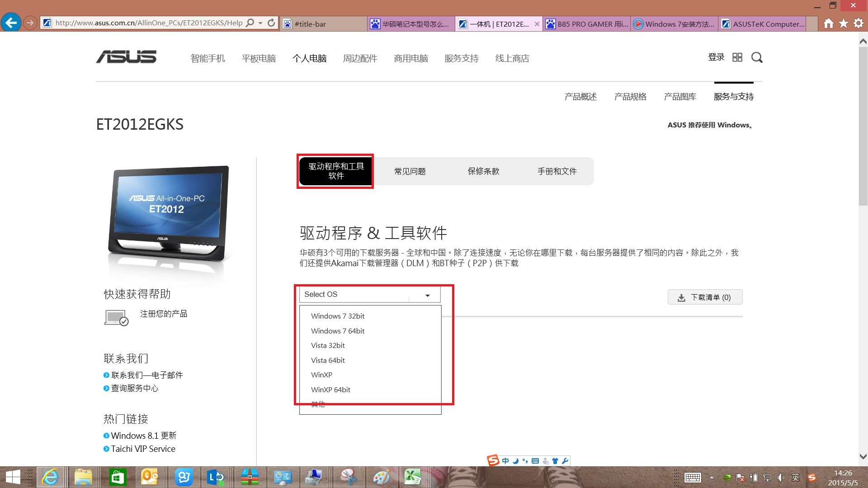Click the 驱动程序和工具软件 tab

(335, 171)
